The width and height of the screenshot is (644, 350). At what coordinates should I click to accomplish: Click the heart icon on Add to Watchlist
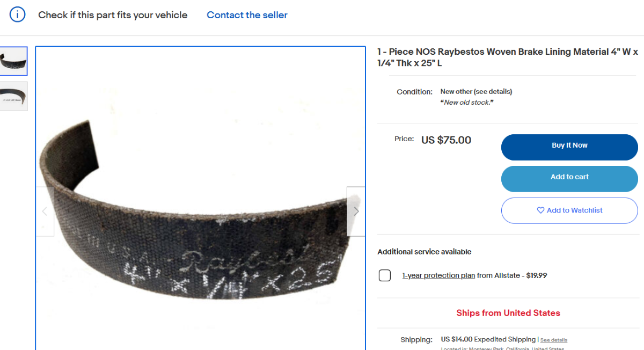coord(540,210)
